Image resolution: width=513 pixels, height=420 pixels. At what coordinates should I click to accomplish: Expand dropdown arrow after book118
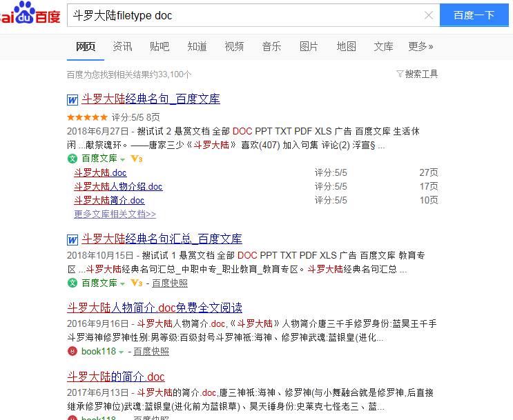coord(122,352)
